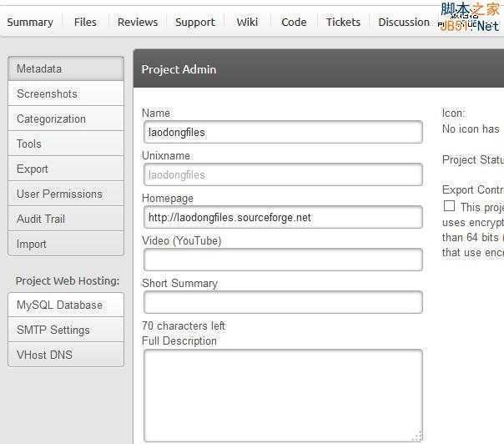This screenshot has height=444, width=504.
Task: Click the '70 characters left' text
Action: tap(184, 325)
